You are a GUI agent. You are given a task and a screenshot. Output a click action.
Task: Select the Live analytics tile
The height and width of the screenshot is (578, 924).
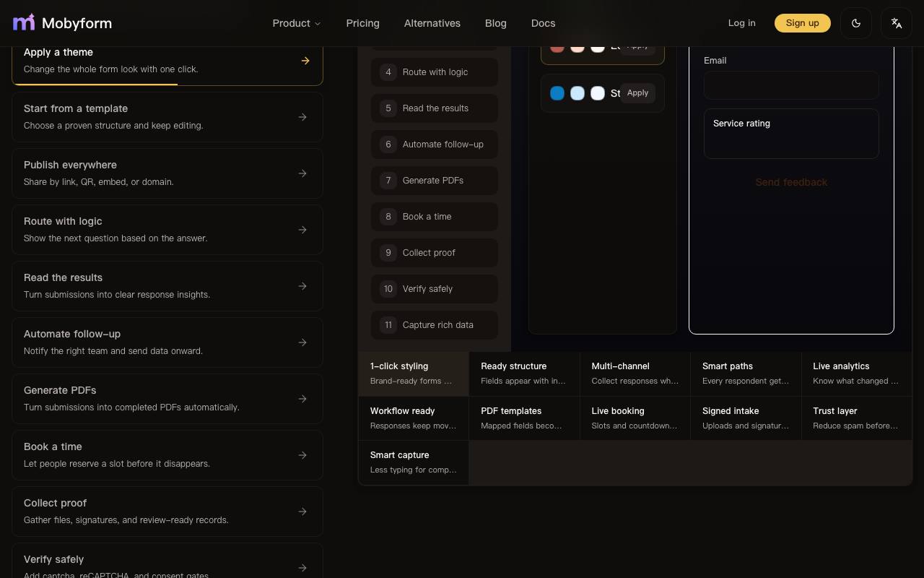tap(857, 374)
